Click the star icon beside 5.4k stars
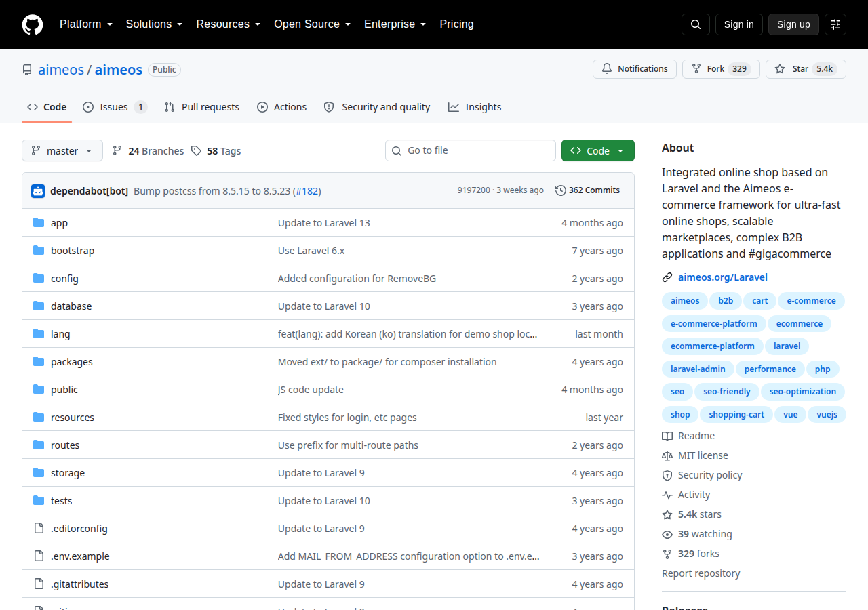The height and width of the screenshot is (610, 868). coord(667,514)
